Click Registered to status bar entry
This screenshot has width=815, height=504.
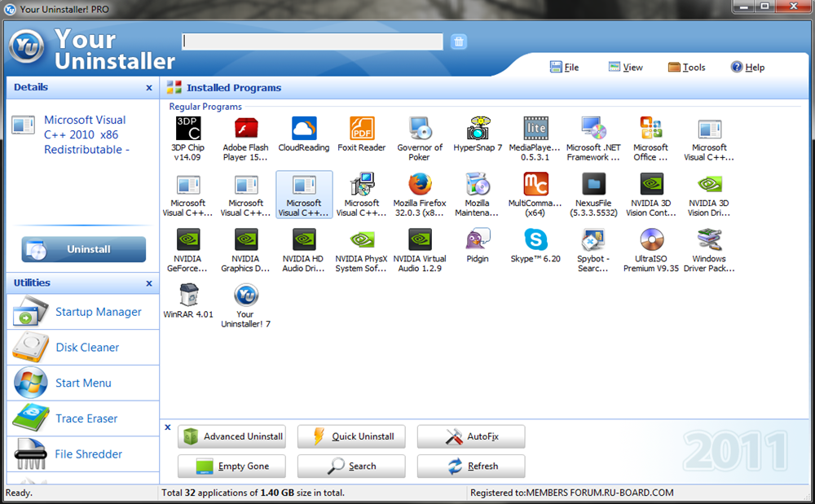(x=572, y=493)
